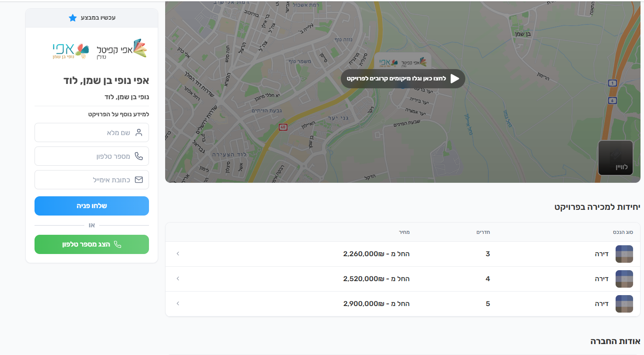Click the Route 1 highway shield on map
The width and height of the screenshot is (644, 355).
click(613, 83)
